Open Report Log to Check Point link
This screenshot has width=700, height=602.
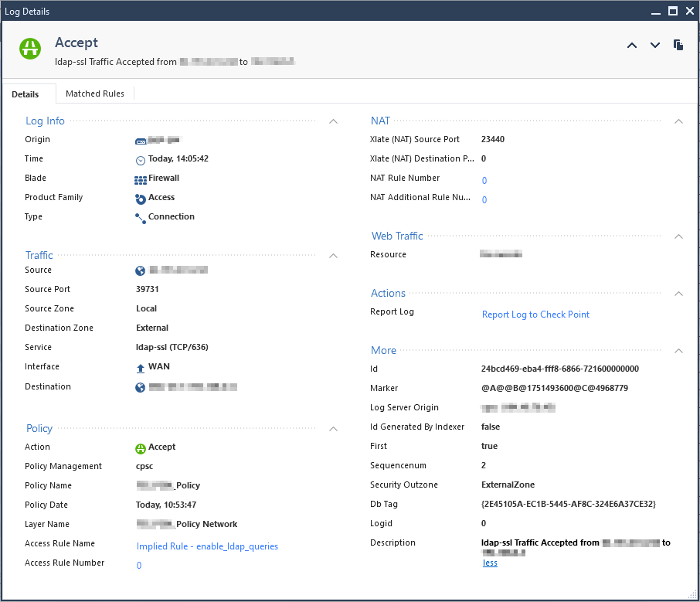pos(535,315)
